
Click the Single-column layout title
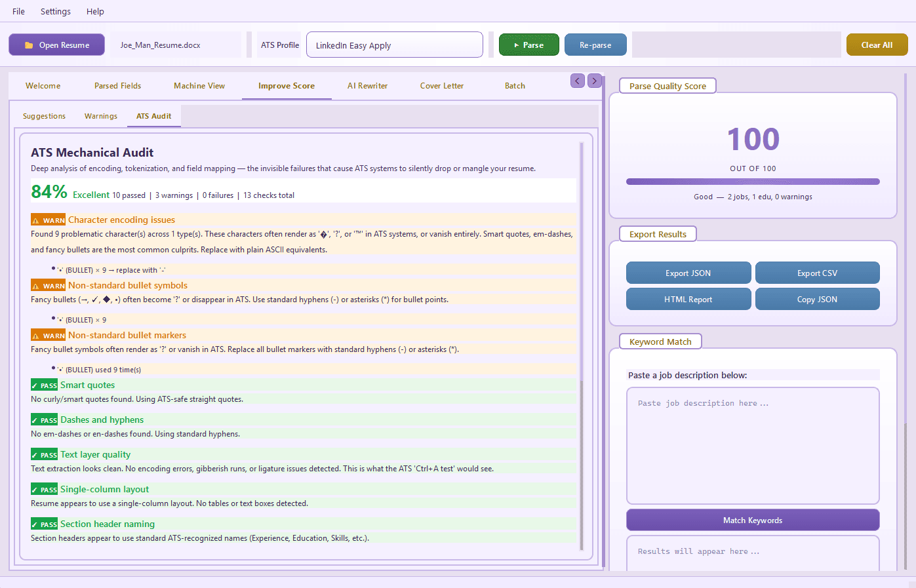[x=105, y=490]
